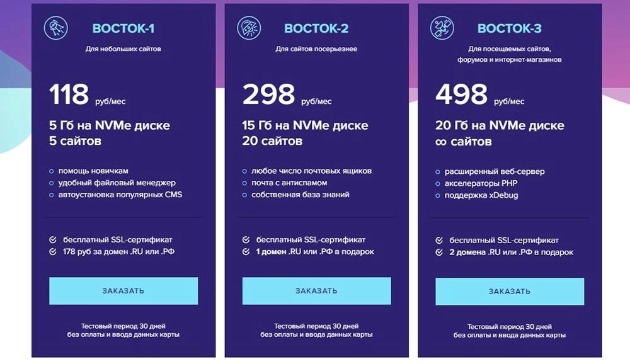The image size is (630, 364).
Task: Open the ВОСТОК-1 plan title
Action: (x=123, y=28)
